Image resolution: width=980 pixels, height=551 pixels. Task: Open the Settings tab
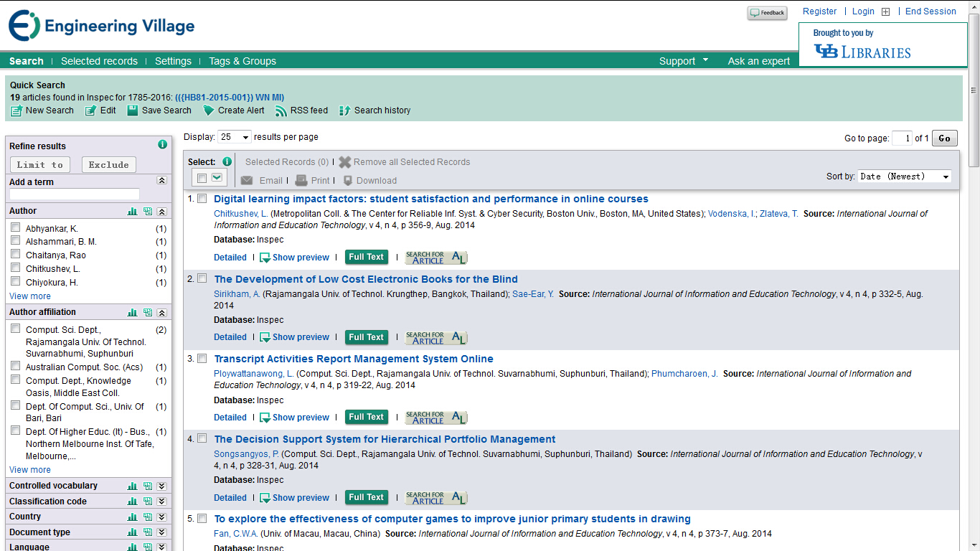tap(173, 61)
